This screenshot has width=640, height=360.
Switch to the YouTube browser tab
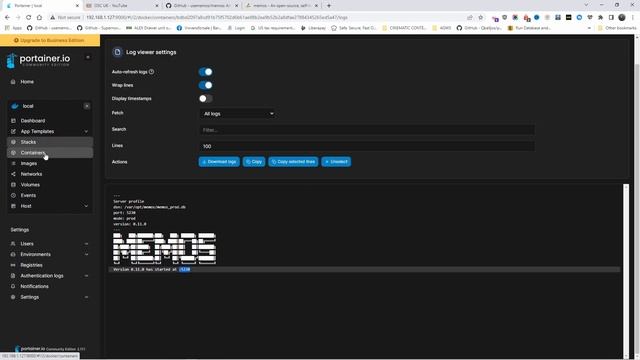click(121, 6)
